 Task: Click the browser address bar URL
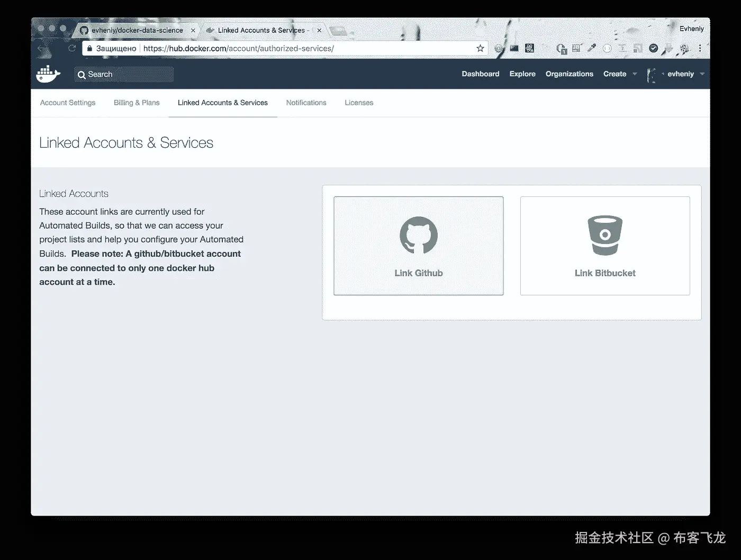pyautogui.click(x=238, y=48)
